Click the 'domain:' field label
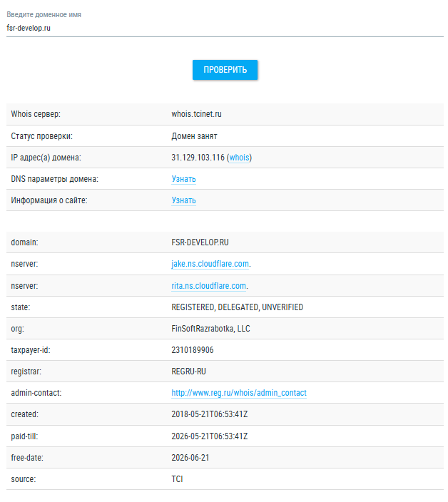448x502 pixels. click(24, 242)
